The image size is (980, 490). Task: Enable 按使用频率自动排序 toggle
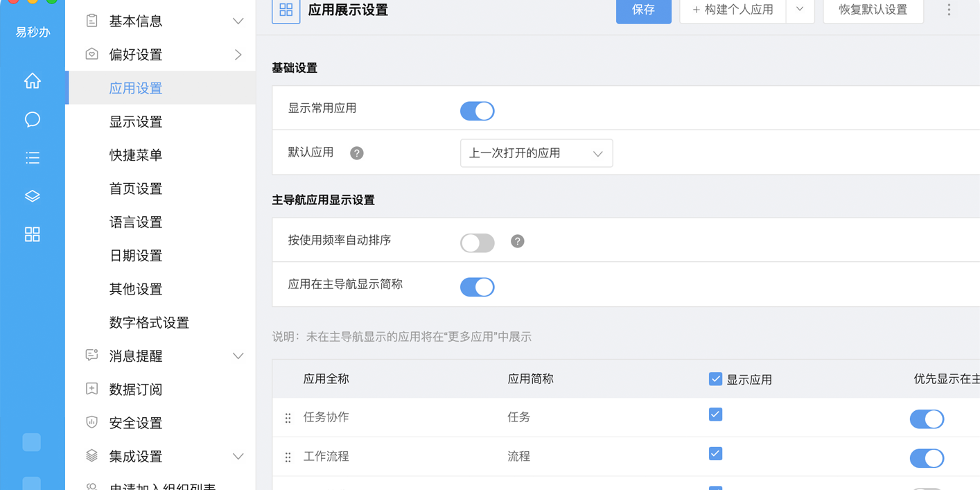[477, 243]
